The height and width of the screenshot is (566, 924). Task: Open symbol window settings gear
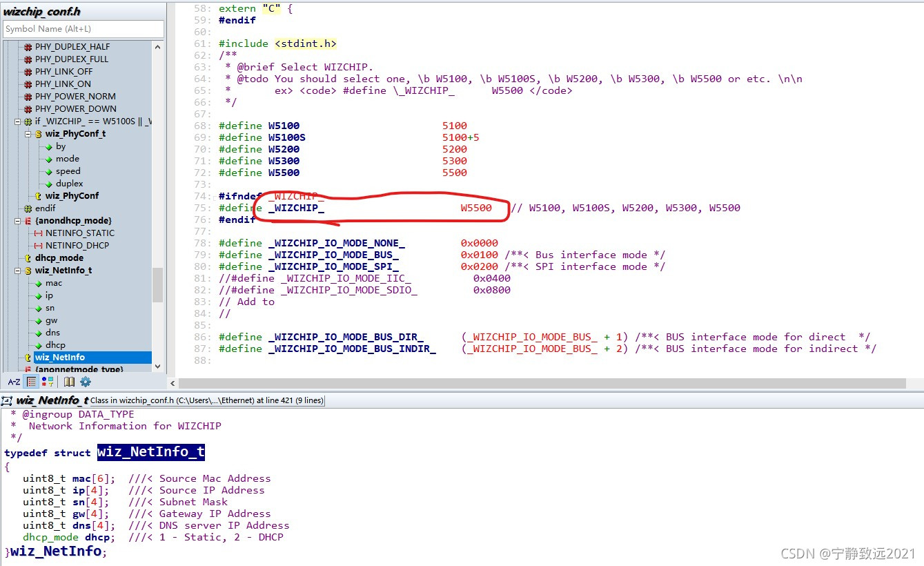tap(86, 382)
